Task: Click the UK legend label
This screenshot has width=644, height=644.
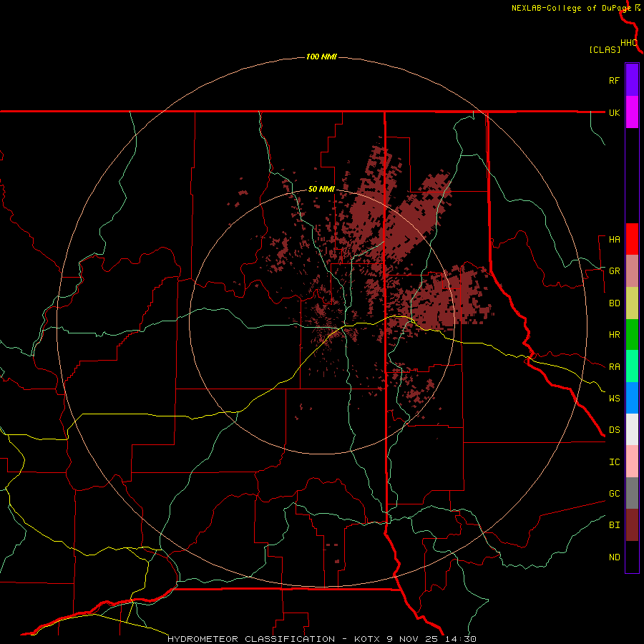Action: pyautogui.click(x=614, y=112)
